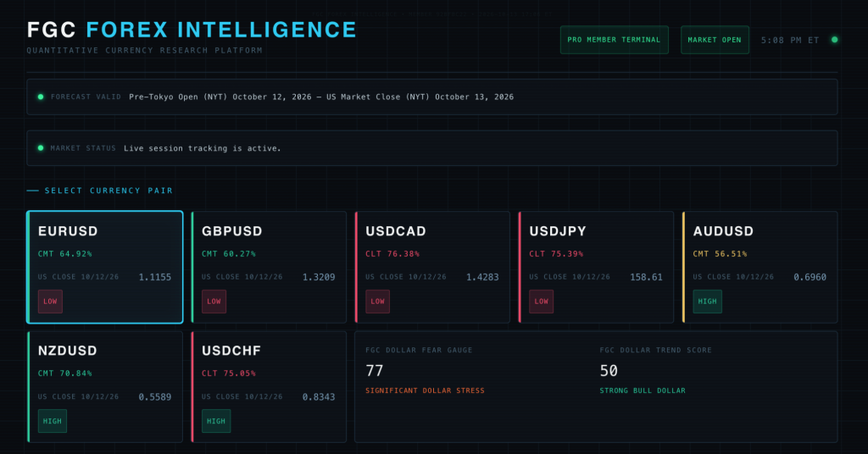Click STRONG BULL DOLLAR label
Viewport: 868px width, 454px height.
[643, 390]
